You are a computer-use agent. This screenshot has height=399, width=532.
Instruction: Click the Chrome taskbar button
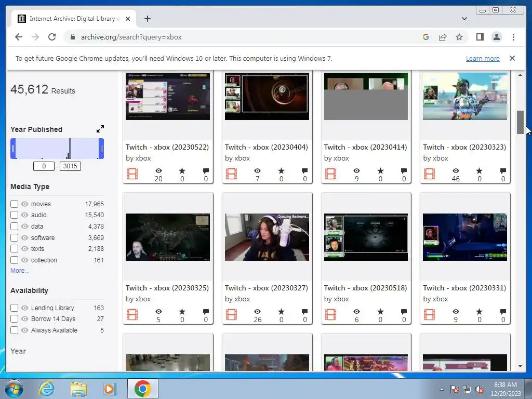143,389
